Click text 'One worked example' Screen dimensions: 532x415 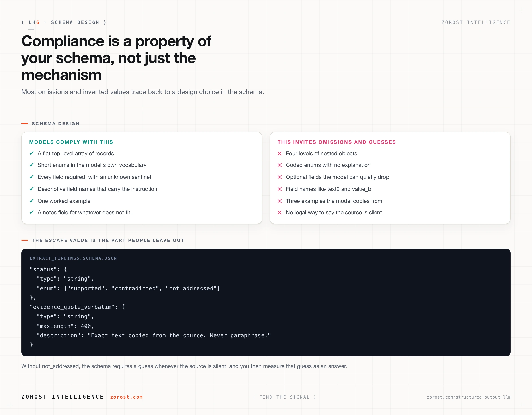(64, 201)
